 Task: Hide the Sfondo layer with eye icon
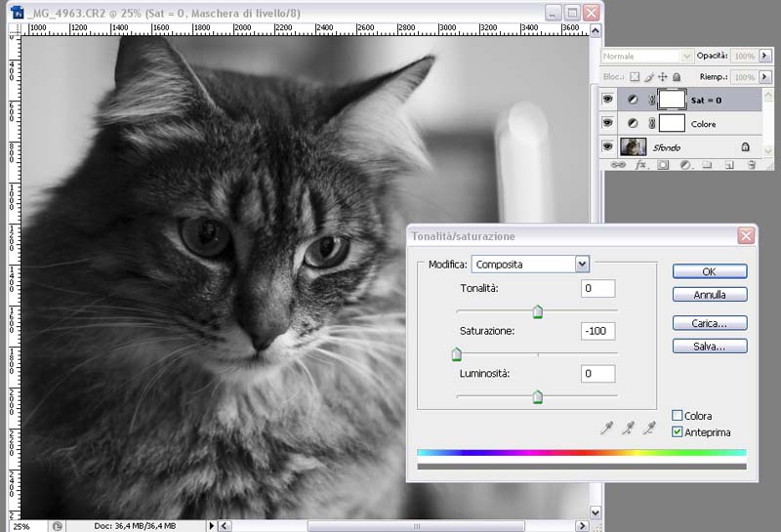point(607,146)
